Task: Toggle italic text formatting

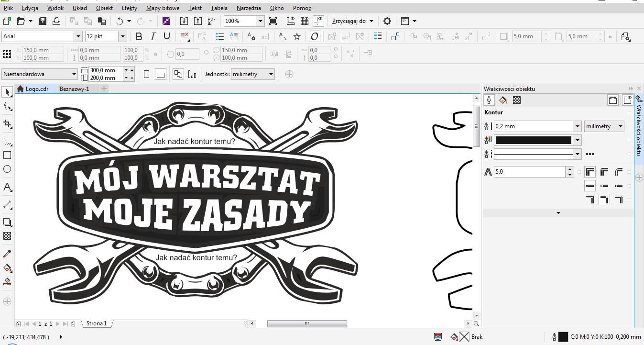Action: point(153,36)
